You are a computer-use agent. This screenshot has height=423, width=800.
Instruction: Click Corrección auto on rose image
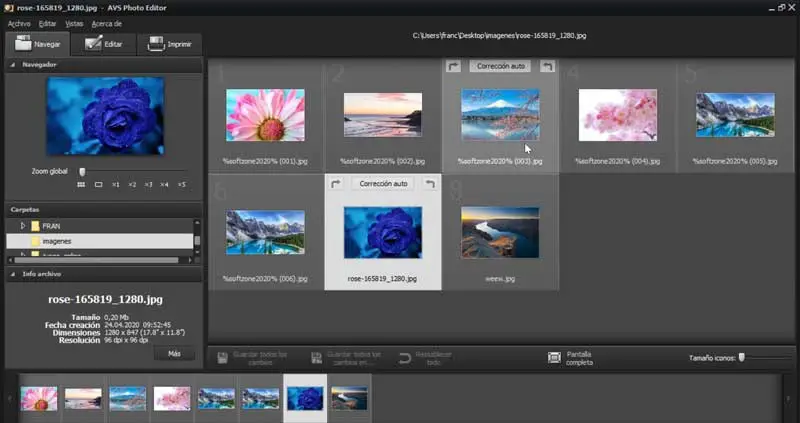[x=383, y=184]
